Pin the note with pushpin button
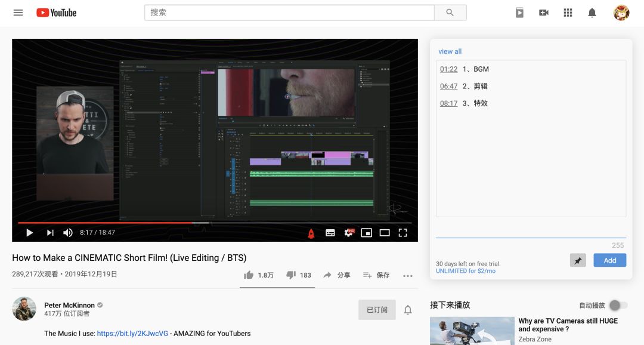Screen dimensions: 644x345 [578, 260]
